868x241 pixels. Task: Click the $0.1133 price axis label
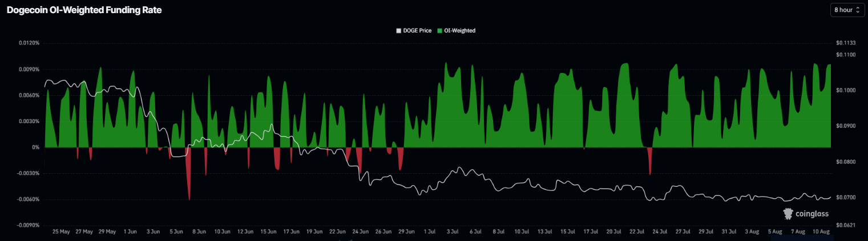point(846,43)
